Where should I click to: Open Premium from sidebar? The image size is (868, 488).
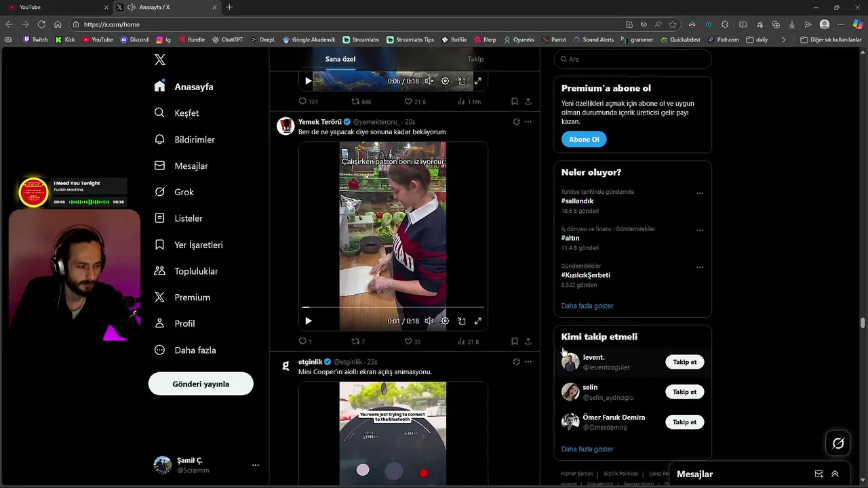182,298
